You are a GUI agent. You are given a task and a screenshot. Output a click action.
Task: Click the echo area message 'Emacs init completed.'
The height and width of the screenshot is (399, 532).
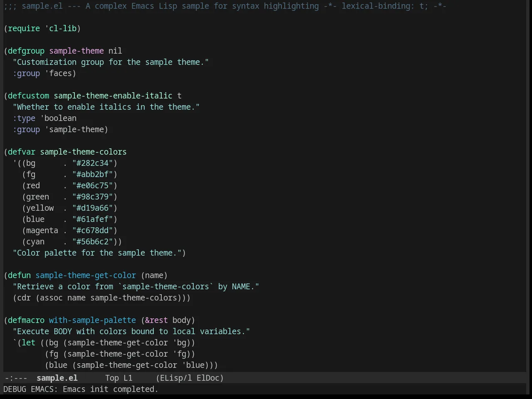point(111,389)
